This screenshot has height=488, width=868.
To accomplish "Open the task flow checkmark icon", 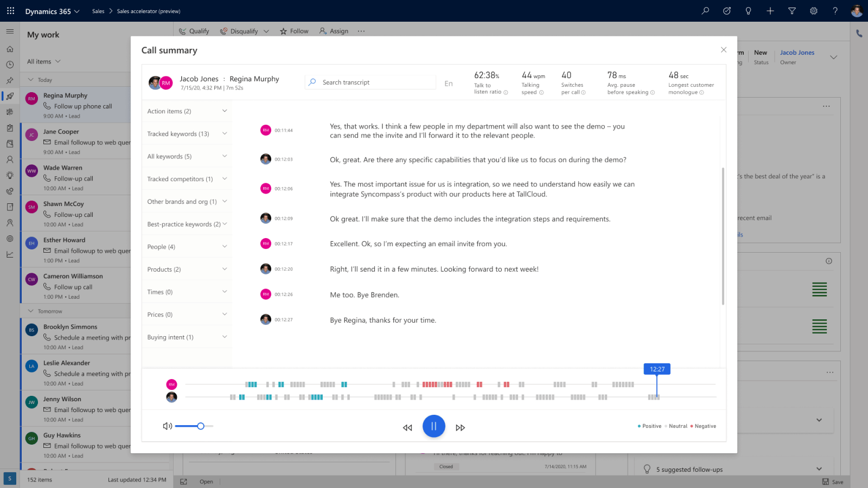I will tap(727, 11).
